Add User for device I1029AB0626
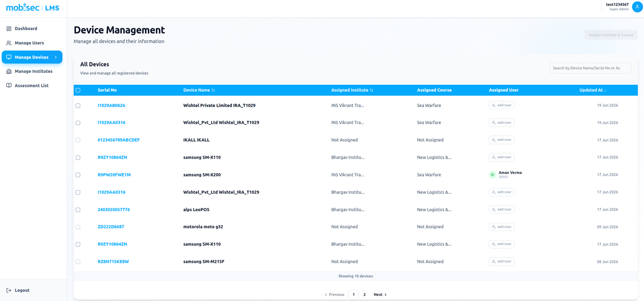The height and width of the screenshot is (301, 644). (x=501, y=105)
